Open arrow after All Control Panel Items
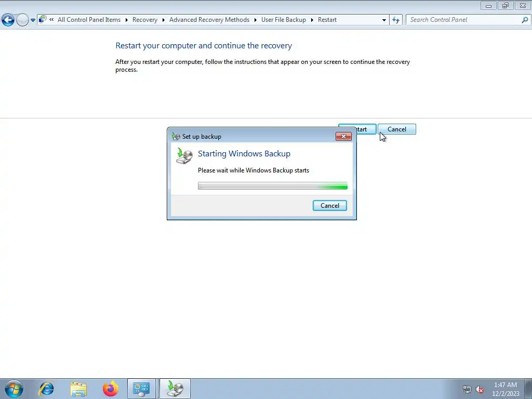This screenshot has width=532, height=399. click(x=127, y=20)
